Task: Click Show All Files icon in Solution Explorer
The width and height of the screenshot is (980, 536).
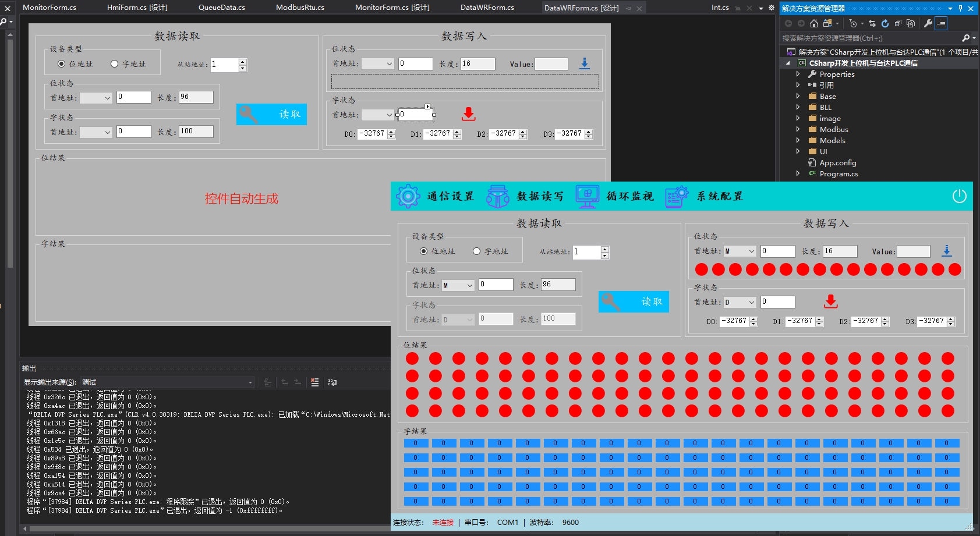Action: point(911,23)
